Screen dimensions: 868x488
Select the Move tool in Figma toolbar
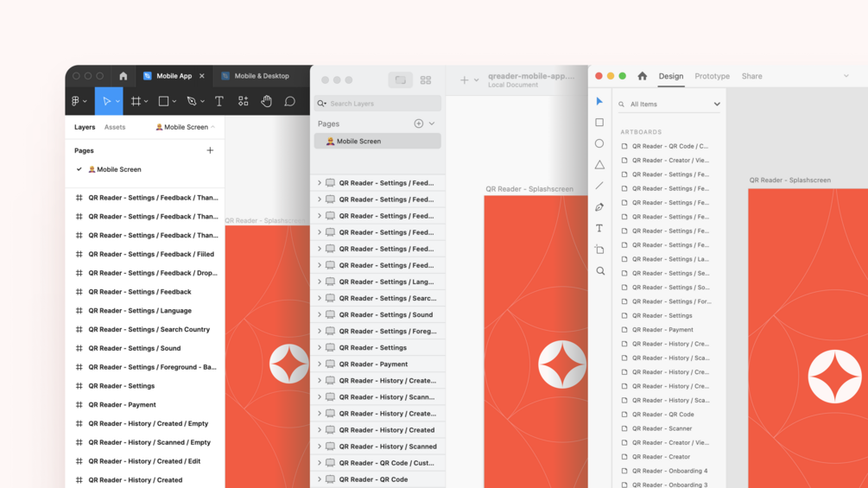(x=106, y=101)
